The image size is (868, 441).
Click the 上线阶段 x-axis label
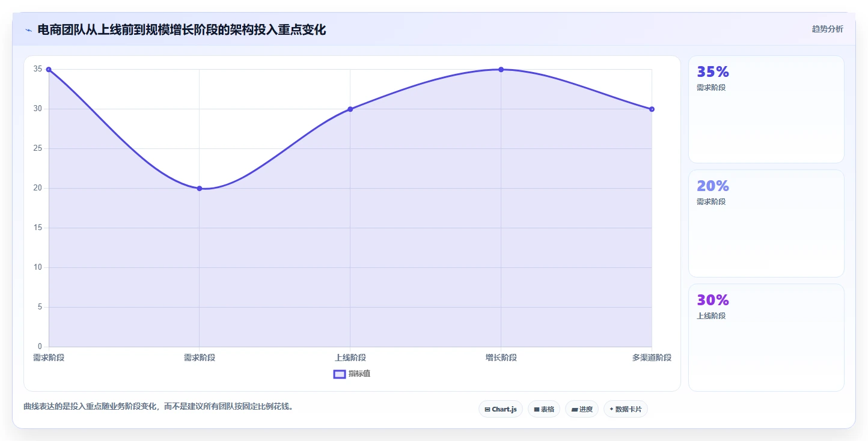point(350,357)
